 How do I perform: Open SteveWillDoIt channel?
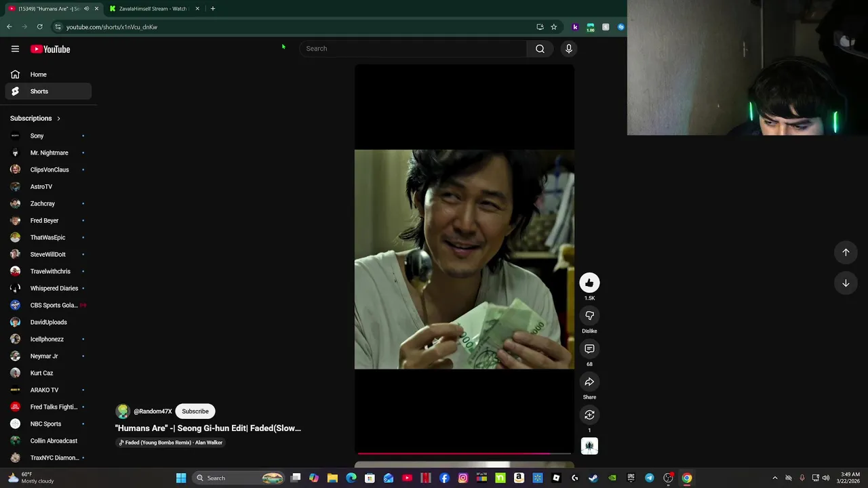point(48,254)
